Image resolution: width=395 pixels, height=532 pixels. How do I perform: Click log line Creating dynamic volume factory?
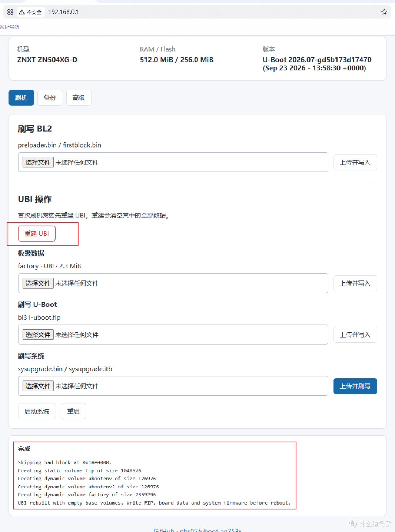pos(87,495)
